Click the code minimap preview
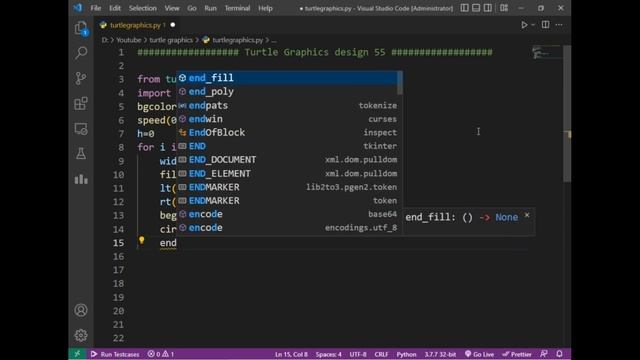Image resolution: width=640 pixels, height=360 pixels. point(547,53)
